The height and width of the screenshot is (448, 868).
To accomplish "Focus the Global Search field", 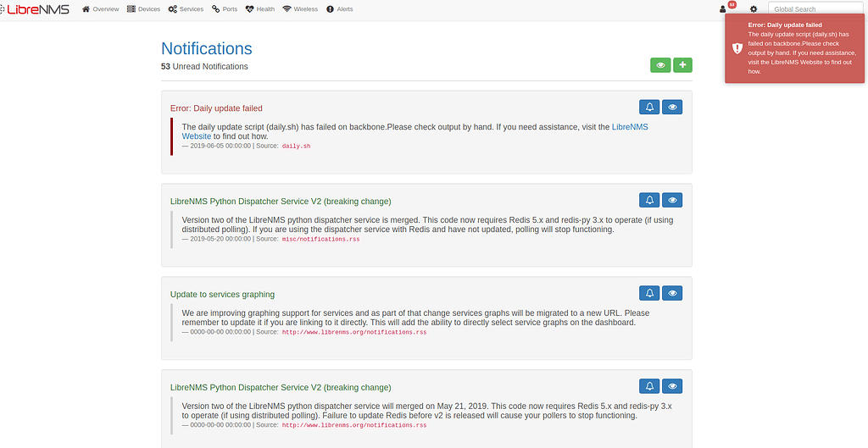I will 817,8.
